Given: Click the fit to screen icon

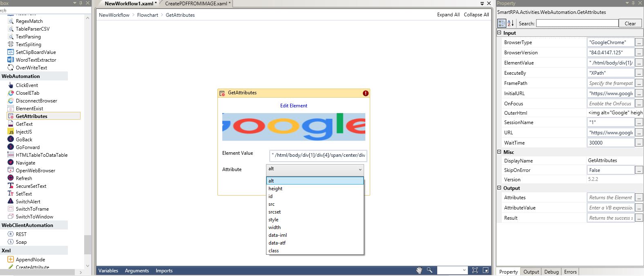Looking at the screenshot, I should click(475, 270).
